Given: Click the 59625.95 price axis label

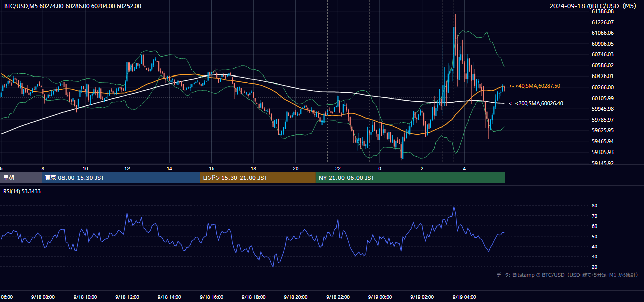Looking at the screenshot, I should [x=602, y=130].
